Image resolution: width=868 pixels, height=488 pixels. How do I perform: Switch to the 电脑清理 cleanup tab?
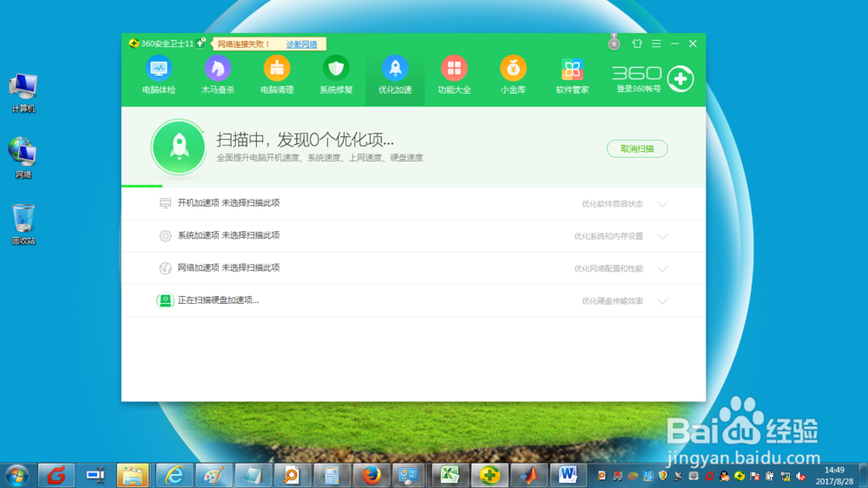[277, 76]
